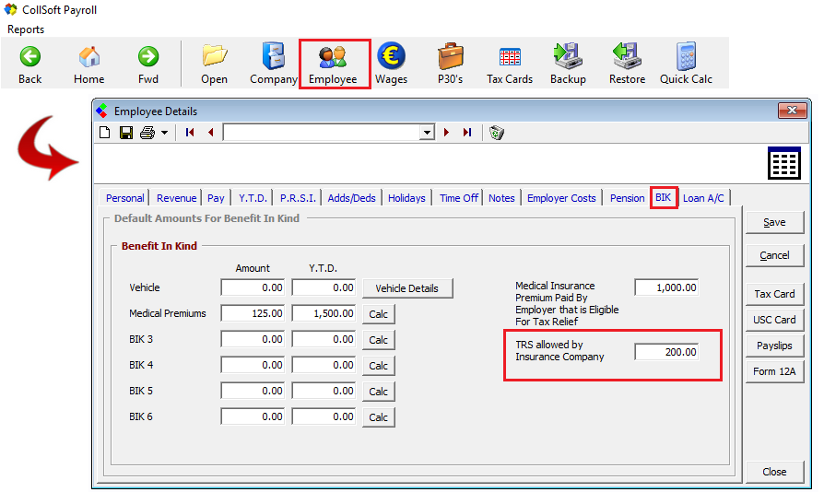Click Calc beside Medical Premiums
This screenshot has height=504, width=824.
tap(378, 314)
